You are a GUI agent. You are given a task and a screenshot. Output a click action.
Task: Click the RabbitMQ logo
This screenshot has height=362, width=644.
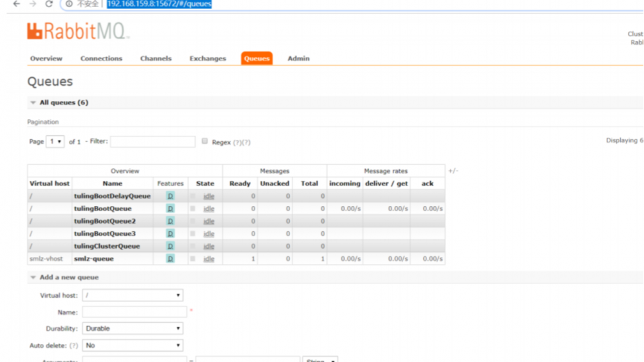(x=78, y=31)
